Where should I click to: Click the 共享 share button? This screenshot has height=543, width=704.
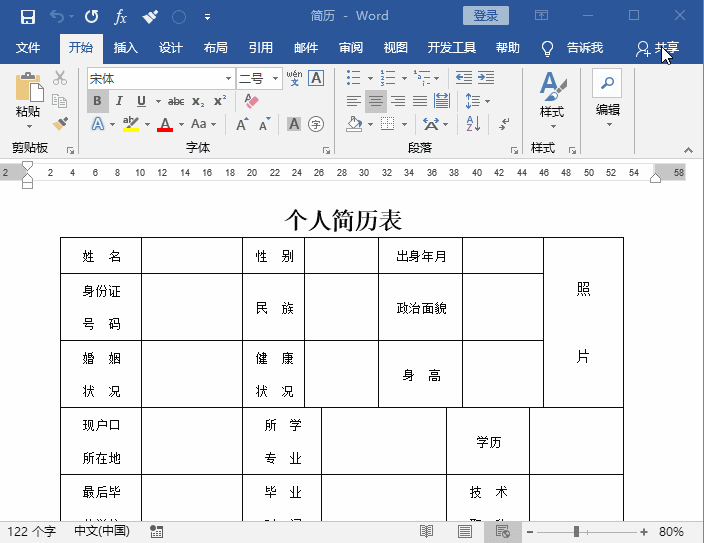point(657,48)
